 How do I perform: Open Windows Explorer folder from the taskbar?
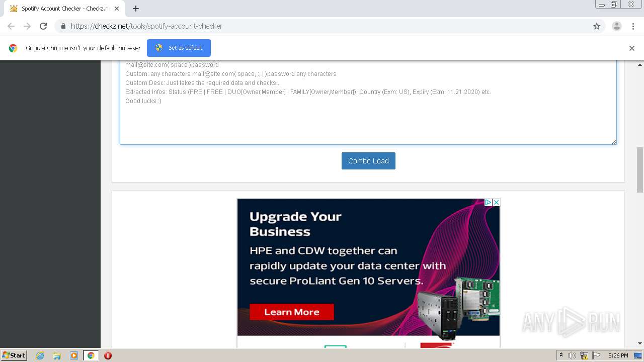(x=57, y=355)
